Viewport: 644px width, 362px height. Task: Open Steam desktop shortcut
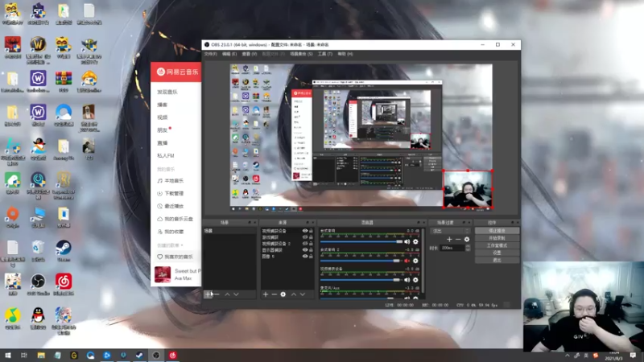tap(64, 251)
